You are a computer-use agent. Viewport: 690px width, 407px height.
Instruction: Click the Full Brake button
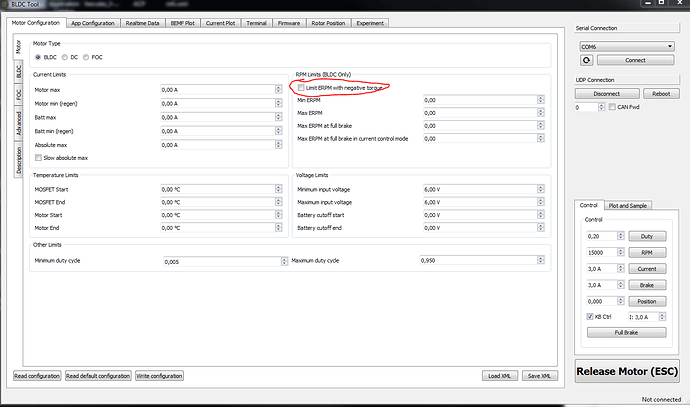(x=626, y=332)
